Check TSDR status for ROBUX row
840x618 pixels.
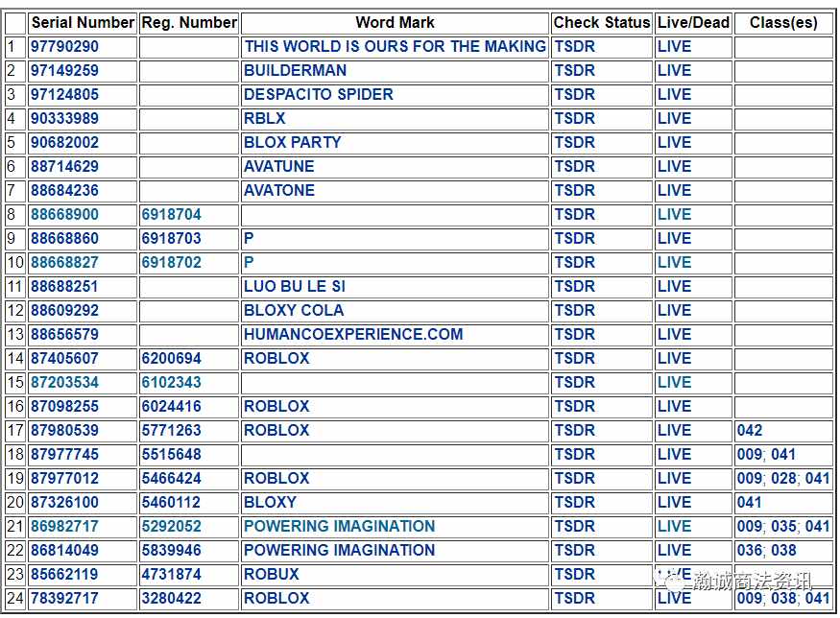(574, 574)
